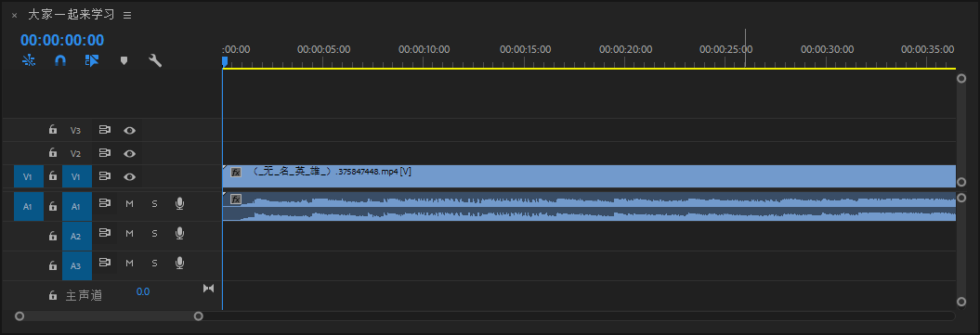Image resolution: width=980 pixels, height=335 pixels.
Task: Select the 大家一起来学习 sequence tab
Action: pyautogui.click(x=72, y=14)
